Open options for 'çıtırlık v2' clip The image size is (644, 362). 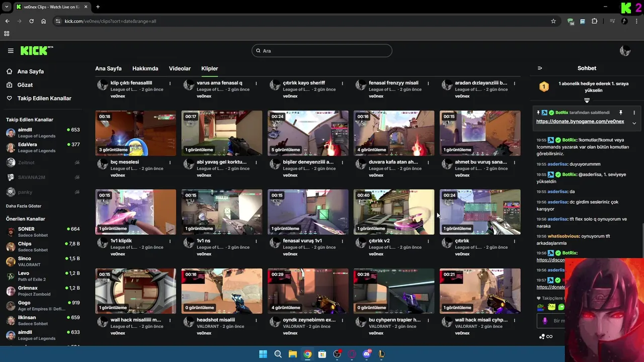click(428, 241)
